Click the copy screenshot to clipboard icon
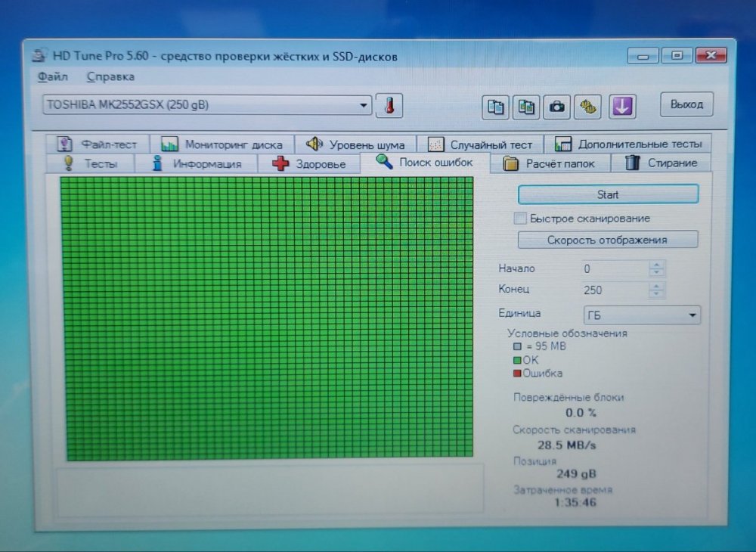Image resolution: width=756 pixels, height=552 pixels. pos(525,107)
